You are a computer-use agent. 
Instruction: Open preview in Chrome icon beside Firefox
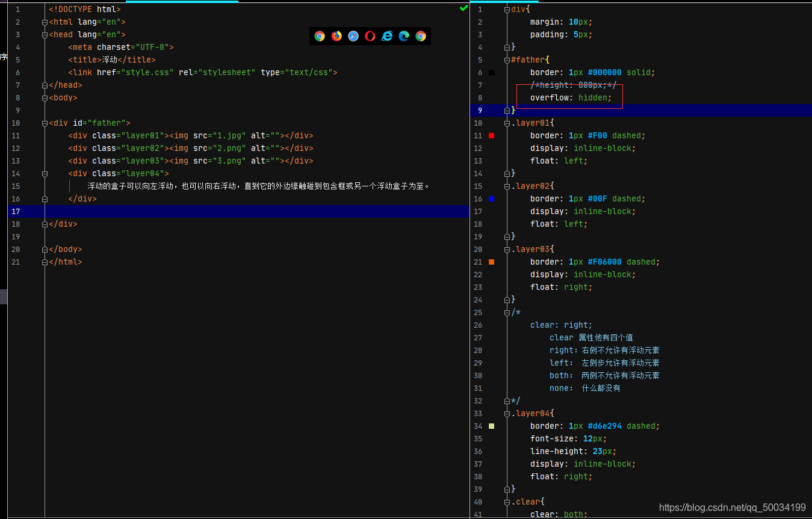pos(320,36)
